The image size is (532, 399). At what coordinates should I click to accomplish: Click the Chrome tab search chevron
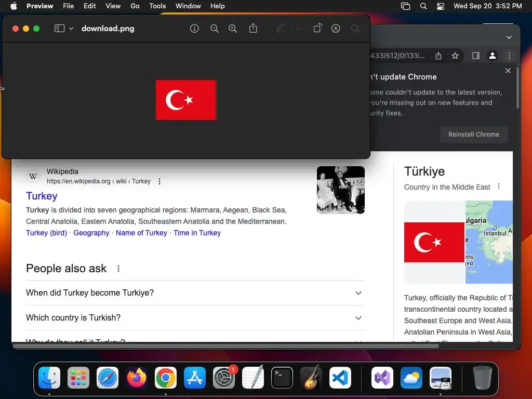509,37
